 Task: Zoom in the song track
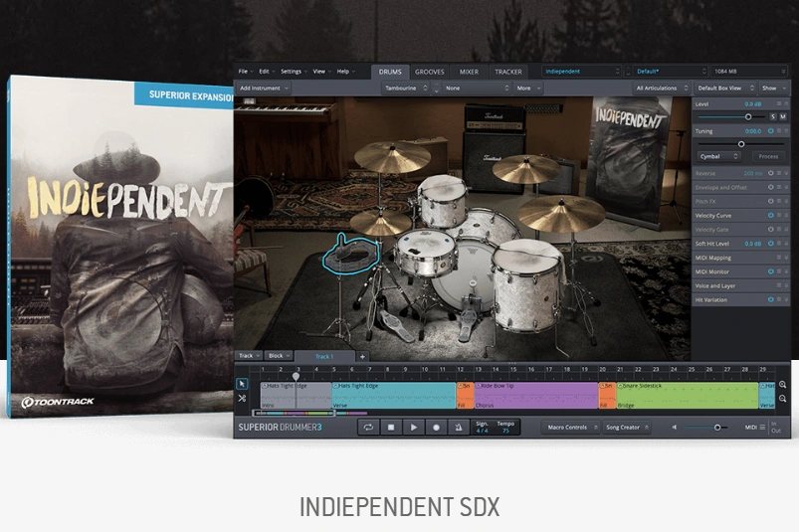782,385
